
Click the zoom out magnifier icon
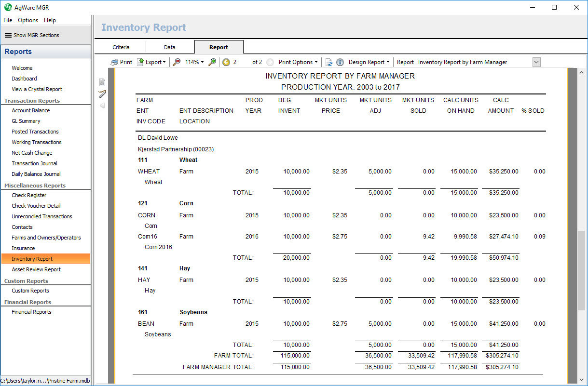pos(177,62)
